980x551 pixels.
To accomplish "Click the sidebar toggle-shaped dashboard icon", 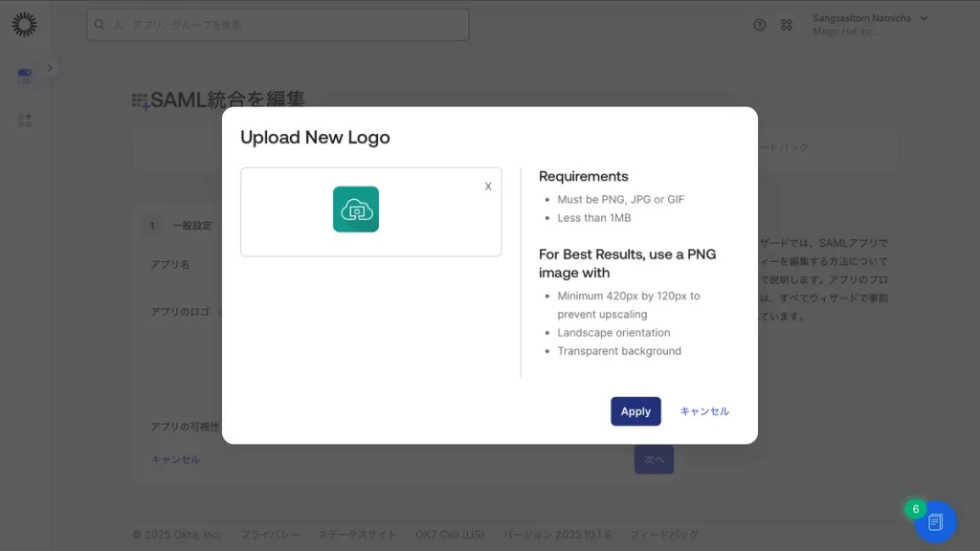I will tap(25, 76).
